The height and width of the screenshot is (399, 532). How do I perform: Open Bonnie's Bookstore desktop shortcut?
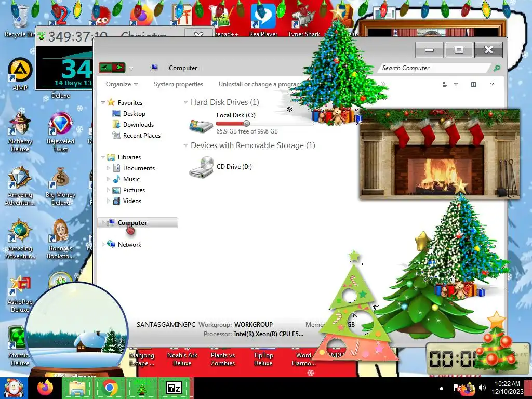point(60,239)
